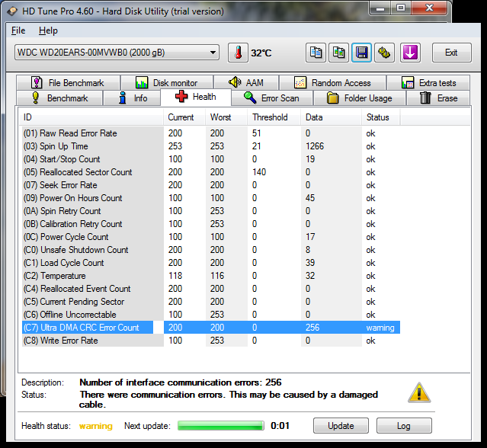Open the Folder Usage tab
Image resolution: width=487 pixels, height=448 pixels.
pyautogui.click(x=360, y=98)
